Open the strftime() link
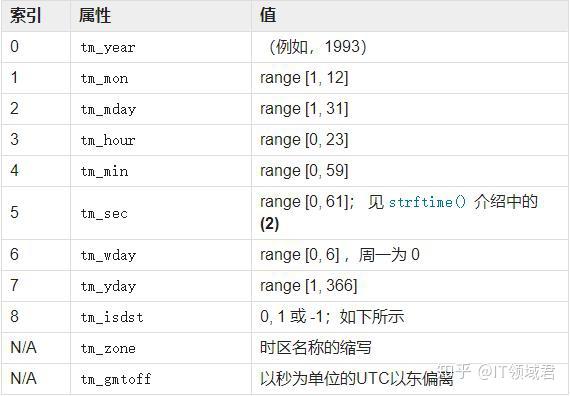The image size is (570, 396). (427, 202)
